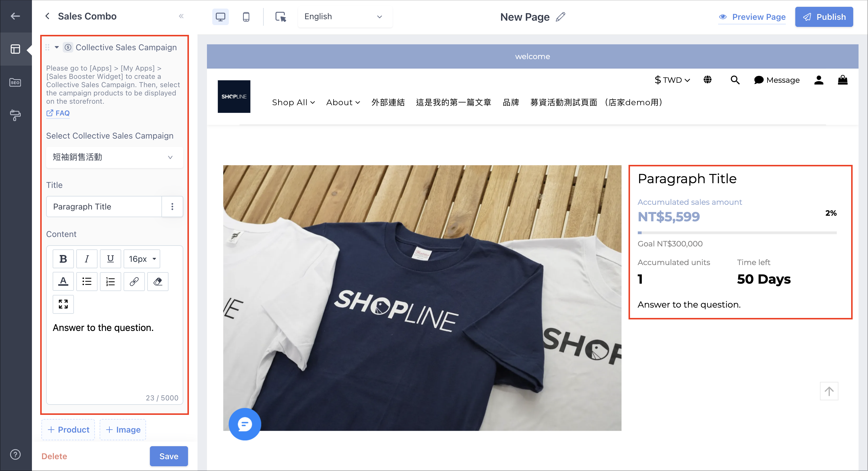Viewport: 868px width, 471px height.
Task: Click the globe language icon
Action: (x=707, y=80)
